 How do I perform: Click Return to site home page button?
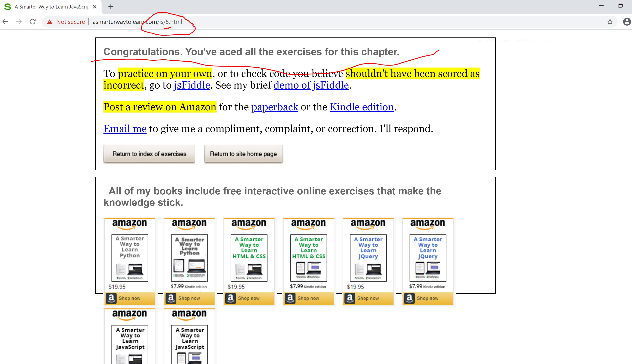pyautogui.click(x=243, y=154)
